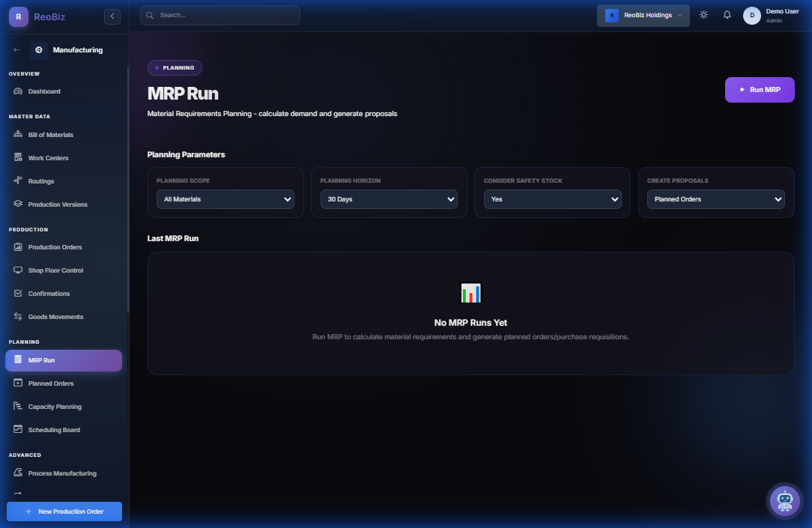Open the Consider Safety Stock dropdown
Screen dimensions: 812x528
pyautogui.click(x=552, y=199)
